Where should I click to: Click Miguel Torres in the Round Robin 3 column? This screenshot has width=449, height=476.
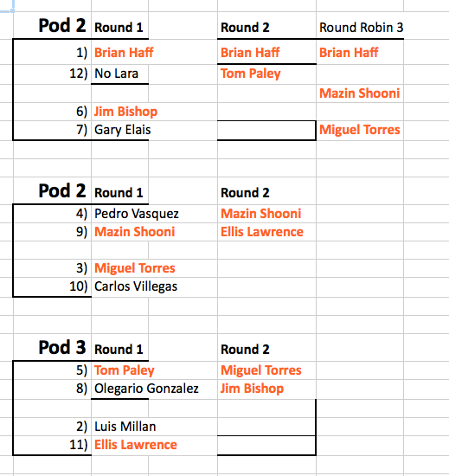tap(360, 130)
